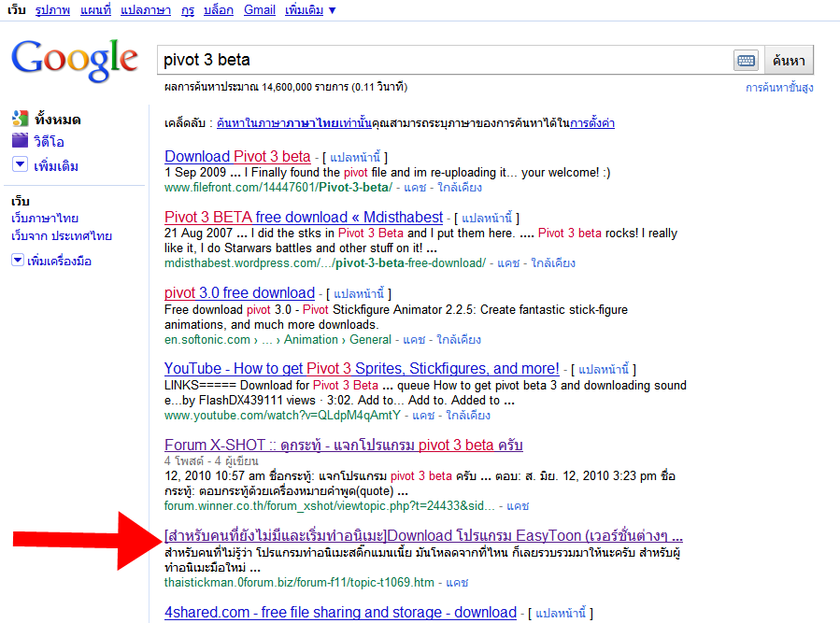Open the Download Pivot 3 beta result
The height and width of the screenshot is (623, 840).
(x=237, y=156)
